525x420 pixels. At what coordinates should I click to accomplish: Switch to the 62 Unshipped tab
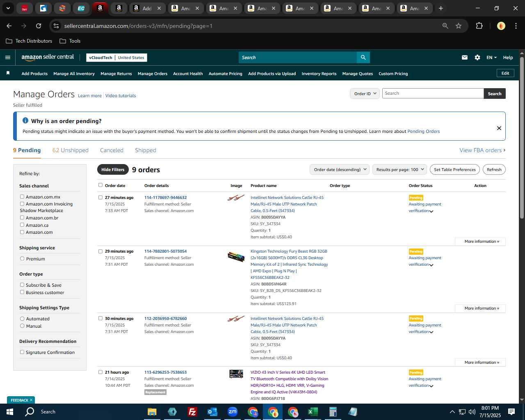click(71, 150)
